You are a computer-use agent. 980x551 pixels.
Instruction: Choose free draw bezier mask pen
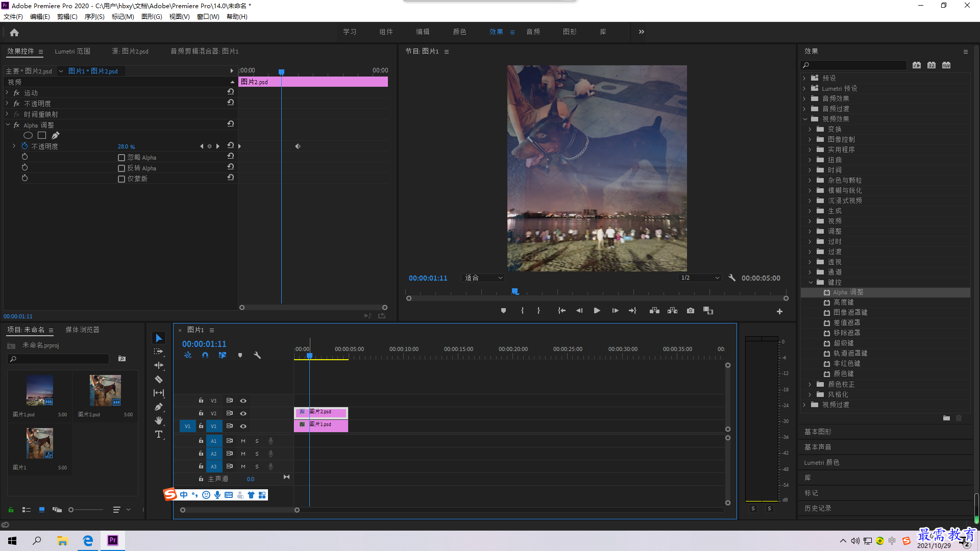pyautogui.click(x=55, y=135)
